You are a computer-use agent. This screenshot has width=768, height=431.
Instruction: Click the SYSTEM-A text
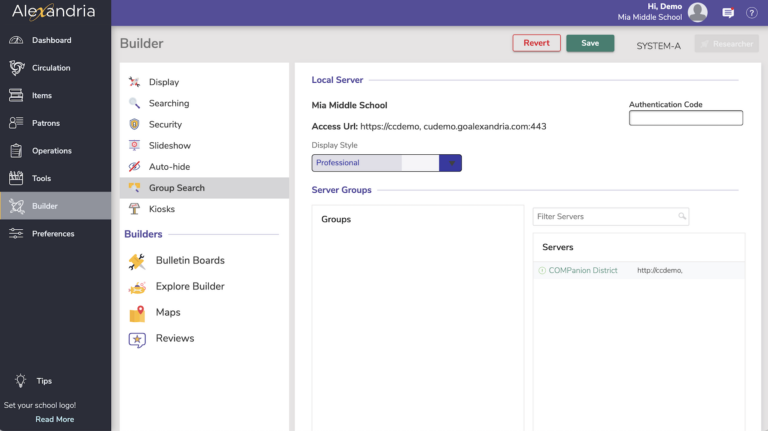[x=658, y=46]
